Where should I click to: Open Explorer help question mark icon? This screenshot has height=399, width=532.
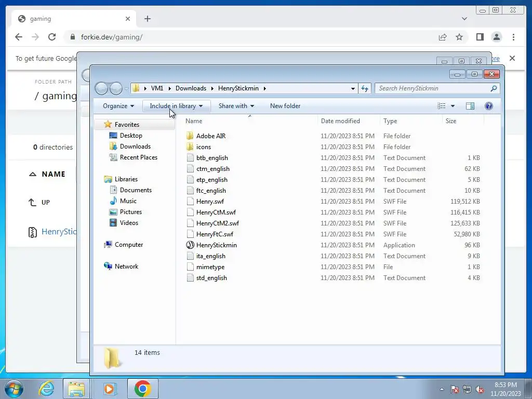coord(488,106)
